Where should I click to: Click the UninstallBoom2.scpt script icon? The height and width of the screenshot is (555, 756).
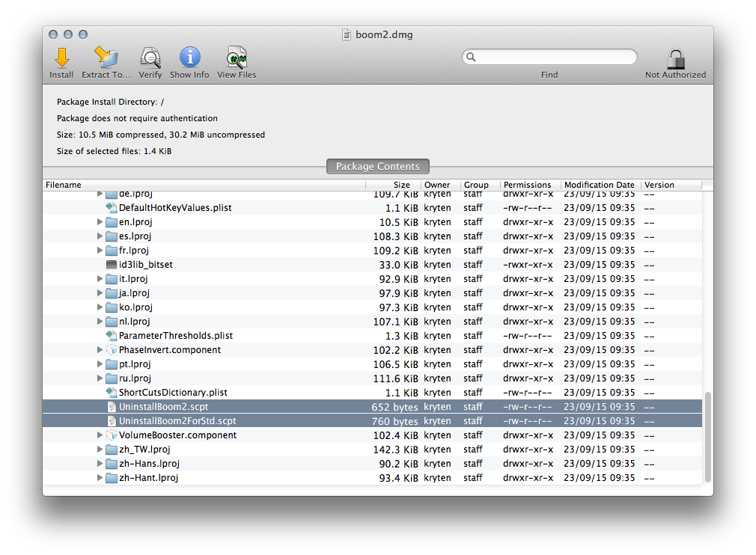[112, 407]
